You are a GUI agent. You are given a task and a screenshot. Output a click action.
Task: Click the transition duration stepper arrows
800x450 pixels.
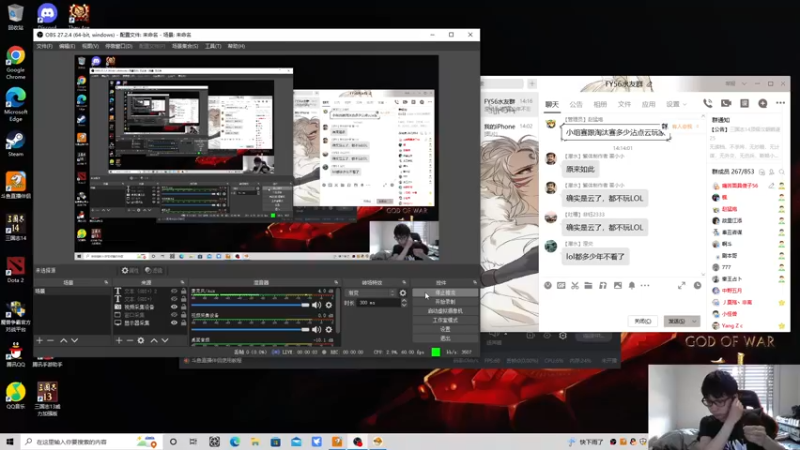coord(404,303)
